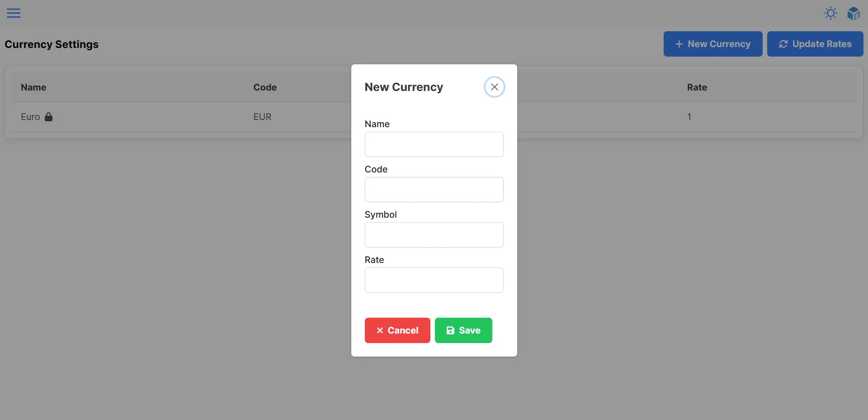
Task: Toggle the theme with the sun icon
Action: point(830,13)
